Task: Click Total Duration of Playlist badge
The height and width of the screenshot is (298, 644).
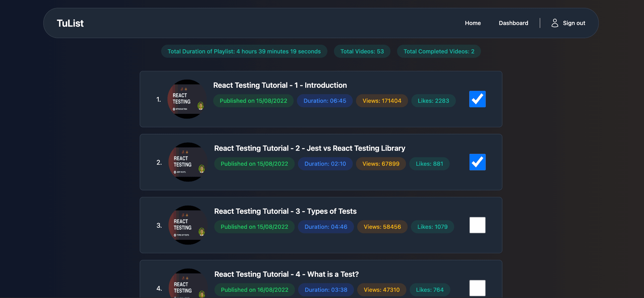Action: pos(244,51)
